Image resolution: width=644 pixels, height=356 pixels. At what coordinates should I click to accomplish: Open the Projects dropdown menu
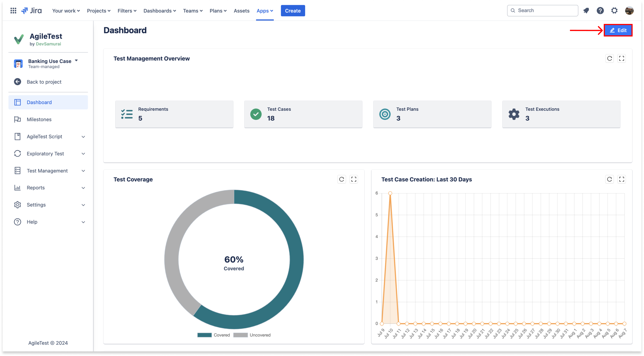click(99, 10)
